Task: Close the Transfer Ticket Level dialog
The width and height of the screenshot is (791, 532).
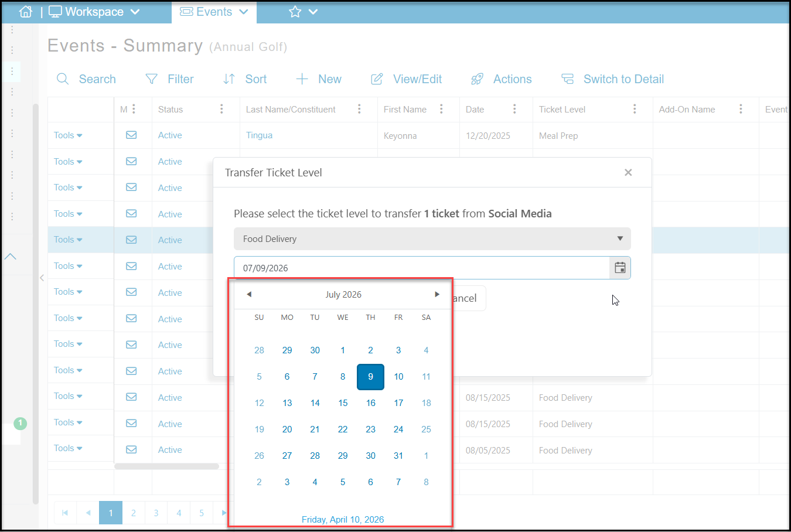Action: [x=628, y=172]
